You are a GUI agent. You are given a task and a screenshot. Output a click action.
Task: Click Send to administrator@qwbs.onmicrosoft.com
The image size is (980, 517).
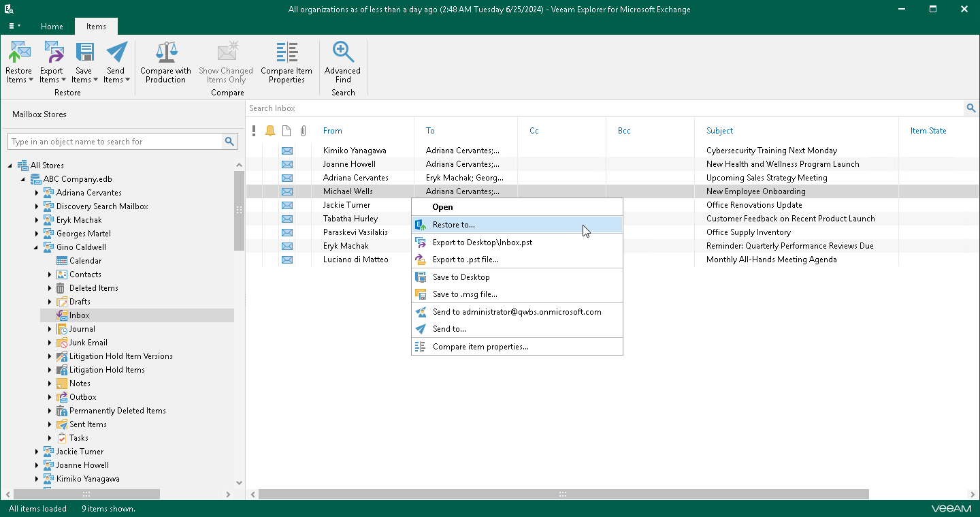517,311
